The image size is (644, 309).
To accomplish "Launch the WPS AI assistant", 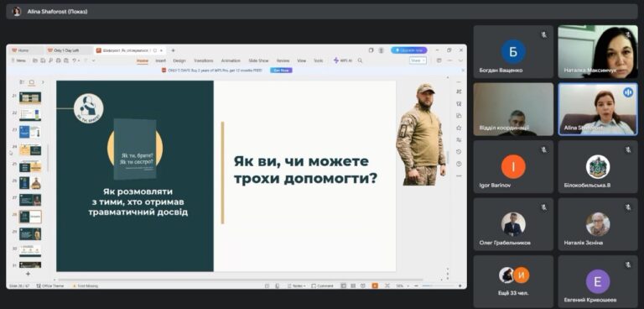I will pos(343,60).
